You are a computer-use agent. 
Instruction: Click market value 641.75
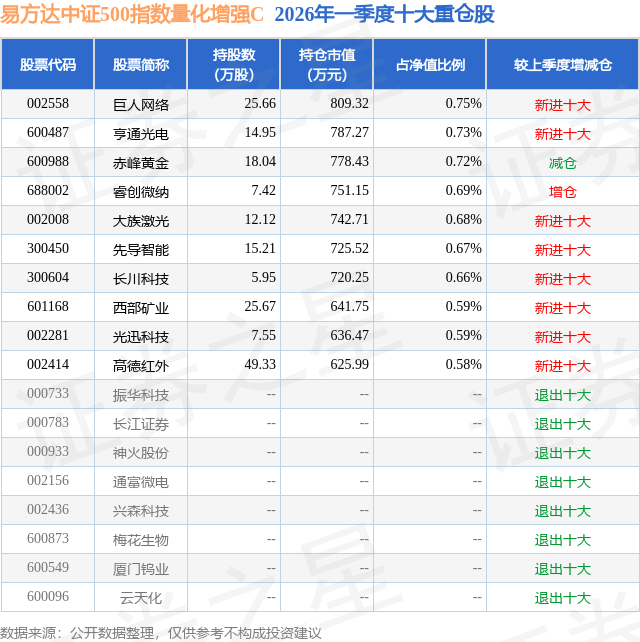[350, 306]
